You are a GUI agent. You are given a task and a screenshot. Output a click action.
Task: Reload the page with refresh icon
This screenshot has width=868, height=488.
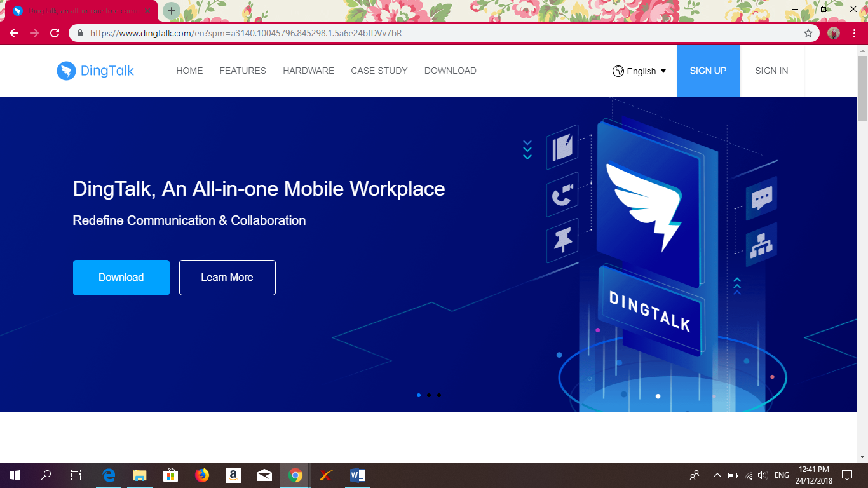tap(55, 33)
